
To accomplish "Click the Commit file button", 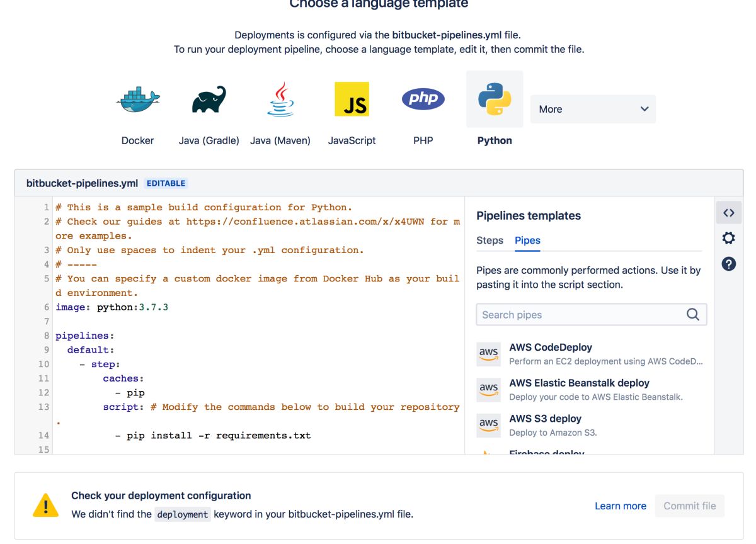I will (690, 506).
